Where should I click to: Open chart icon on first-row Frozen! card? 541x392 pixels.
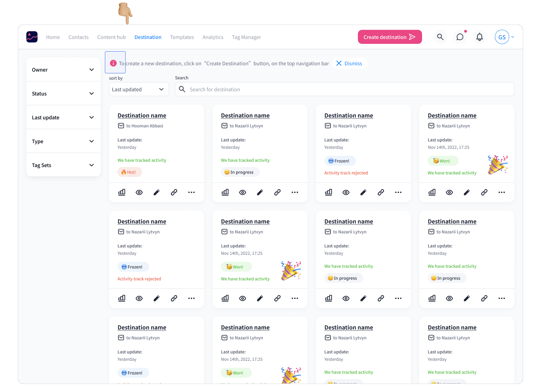pos(329,192)
